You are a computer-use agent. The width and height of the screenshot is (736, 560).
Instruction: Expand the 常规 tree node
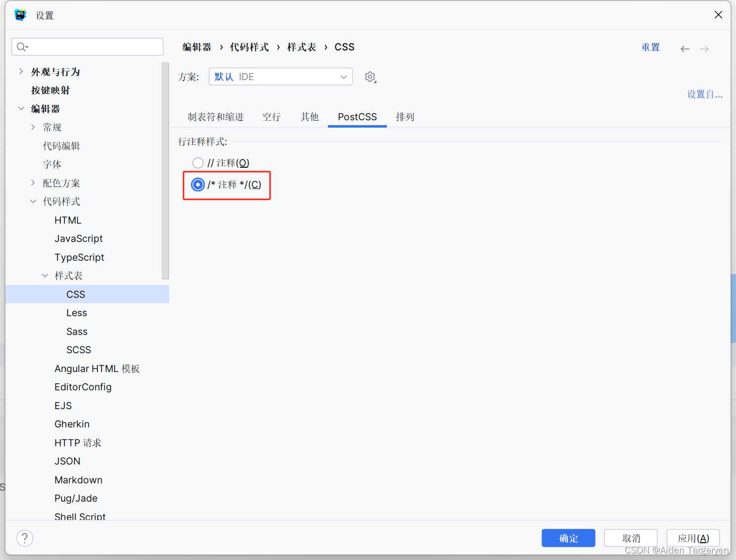click(33, 127)
